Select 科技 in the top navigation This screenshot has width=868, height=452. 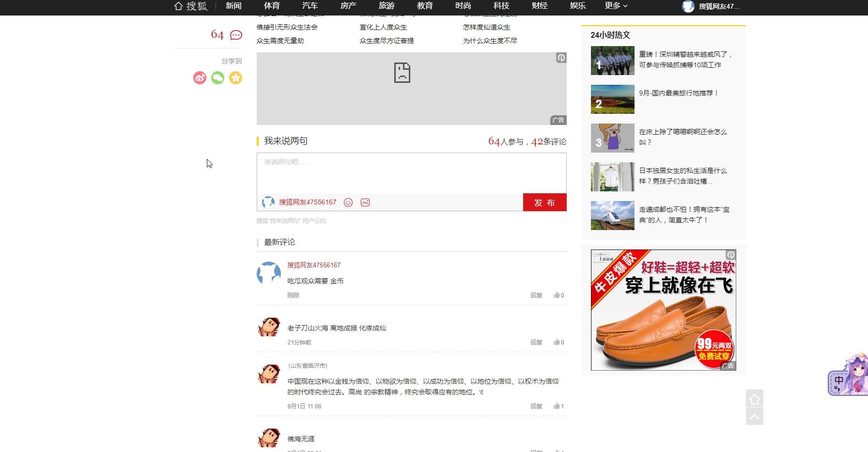[x=501, y=6]
